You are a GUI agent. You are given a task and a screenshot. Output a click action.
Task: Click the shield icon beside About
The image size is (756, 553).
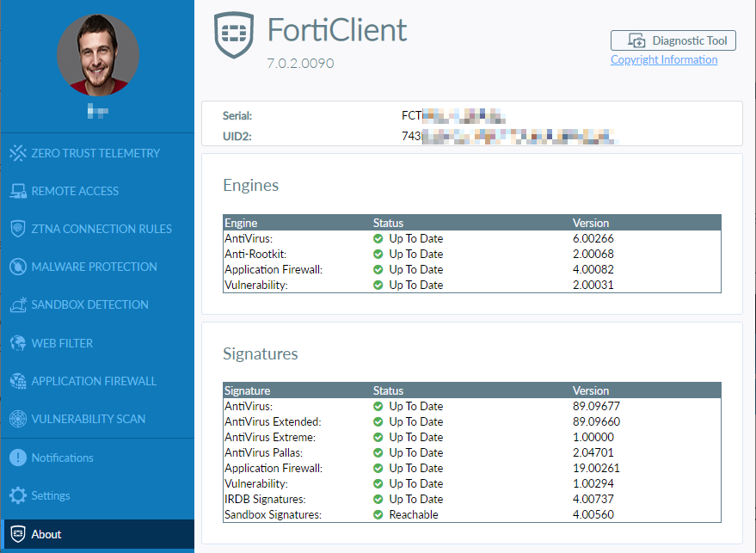[20, 534]
